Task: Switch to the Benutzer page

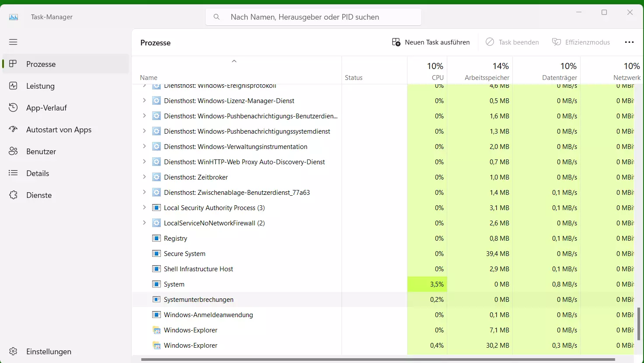Action: click(66, 151)
